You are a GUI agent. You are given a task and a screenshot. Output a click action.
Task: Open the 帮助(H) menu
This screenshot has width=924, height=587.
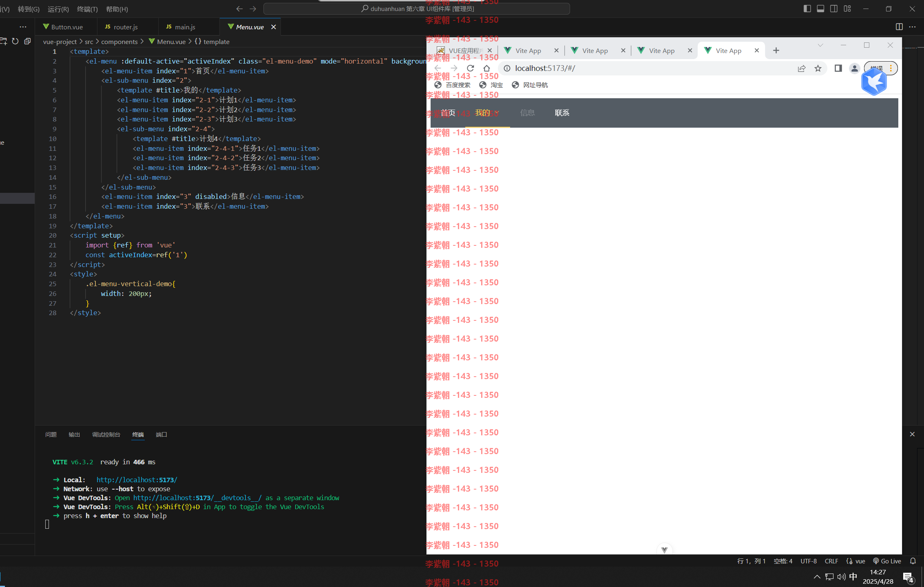coord(117,9)
